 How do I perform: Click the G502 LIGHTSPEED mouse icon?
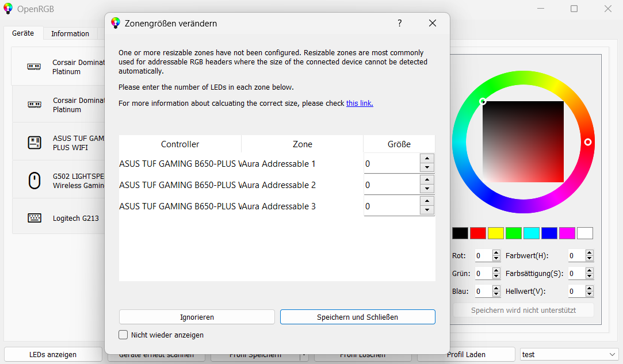[x=35, y=181]
